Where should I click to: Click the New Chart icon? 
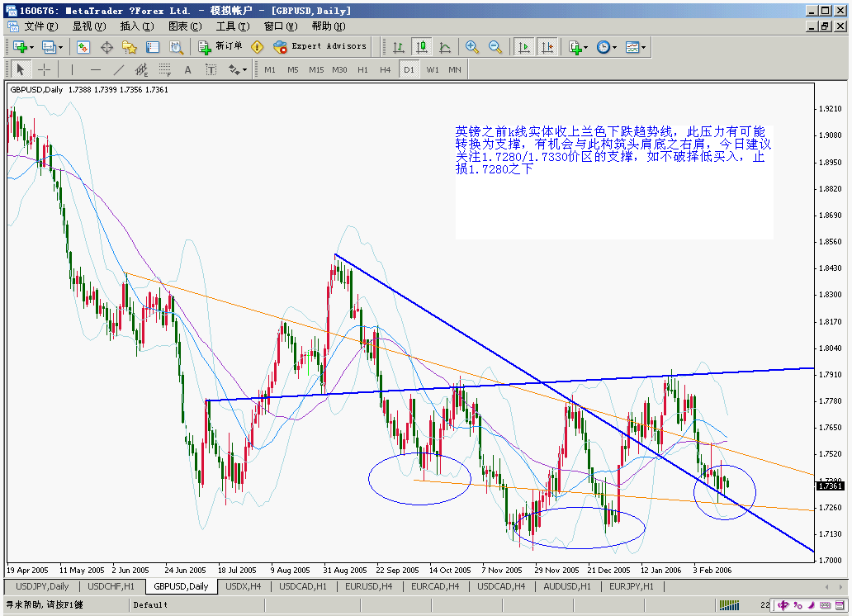pos(20,47)
